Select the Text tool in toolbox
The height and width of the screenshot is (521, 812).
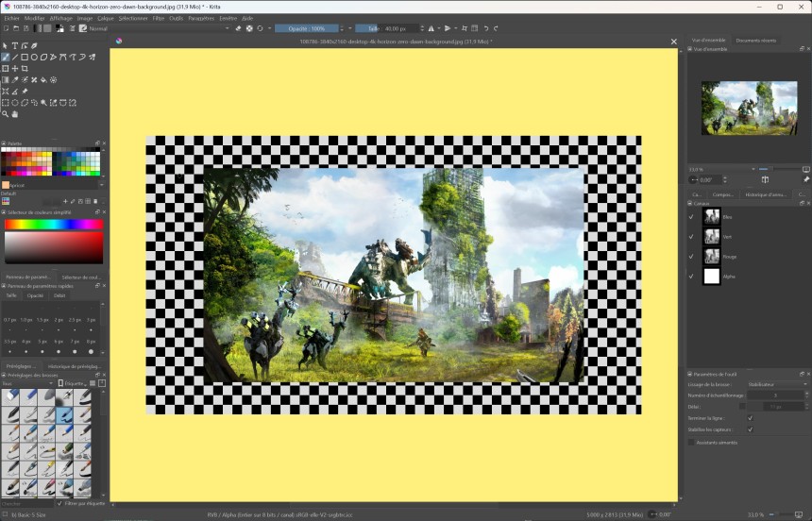point(15,45)
